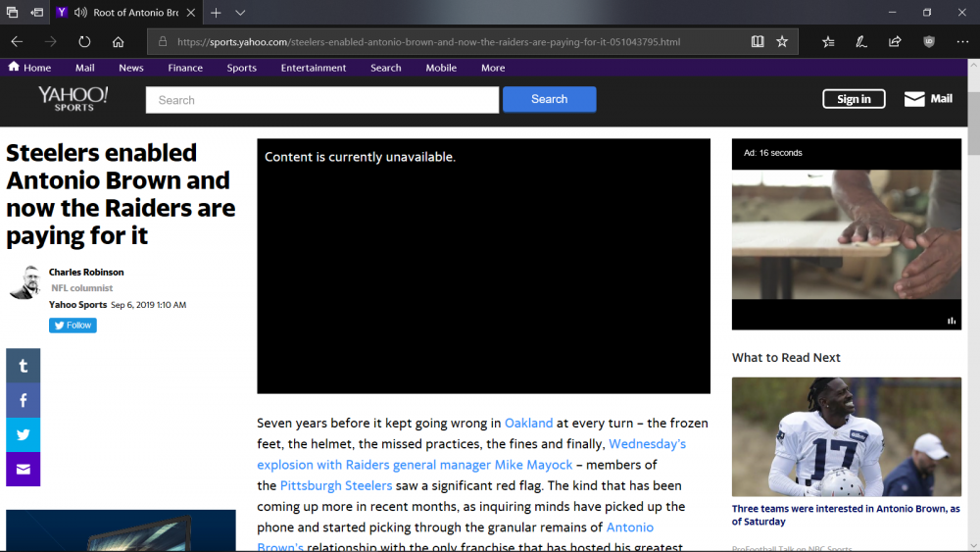Click the blue Search button
Viewport: 980px width, 552px height.
click(x=550, y=99)
